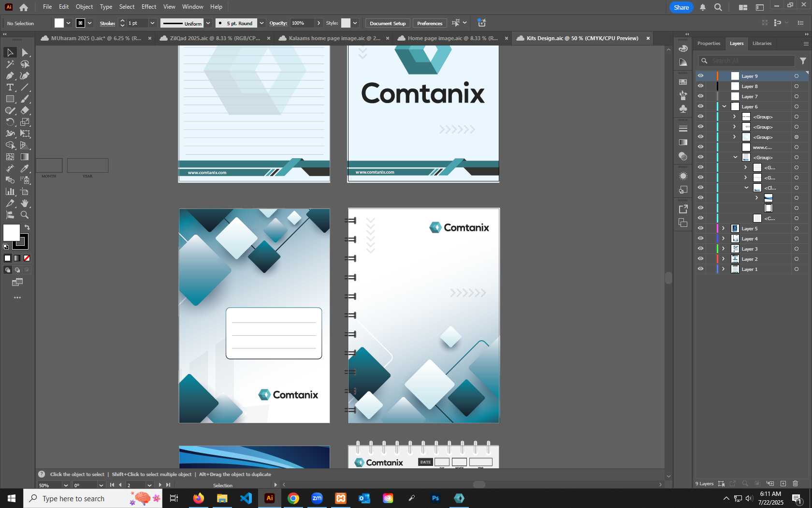Select the Hand tool
812x508 pixels.
[25, 203]
